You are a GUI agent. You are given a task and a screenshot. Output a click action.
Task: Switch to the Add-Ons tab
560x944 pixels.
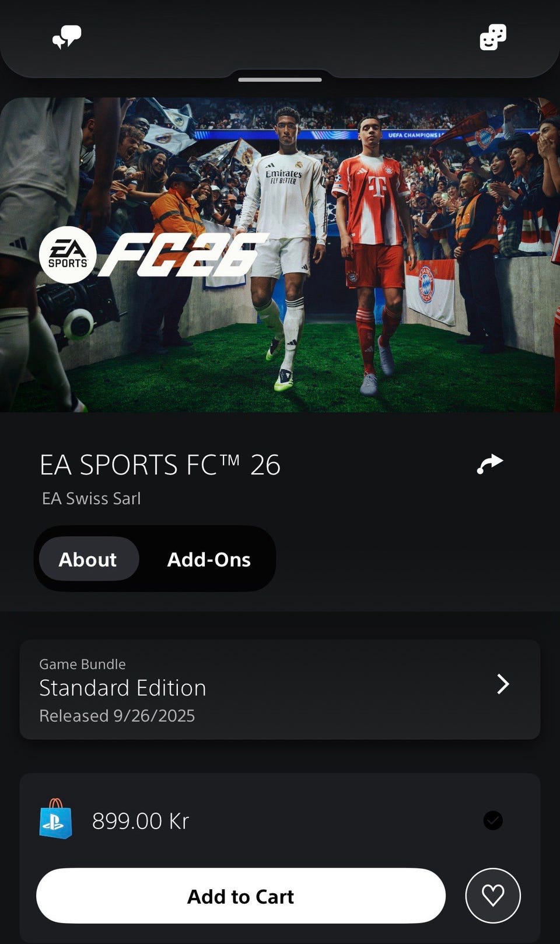tap(209, 559)
